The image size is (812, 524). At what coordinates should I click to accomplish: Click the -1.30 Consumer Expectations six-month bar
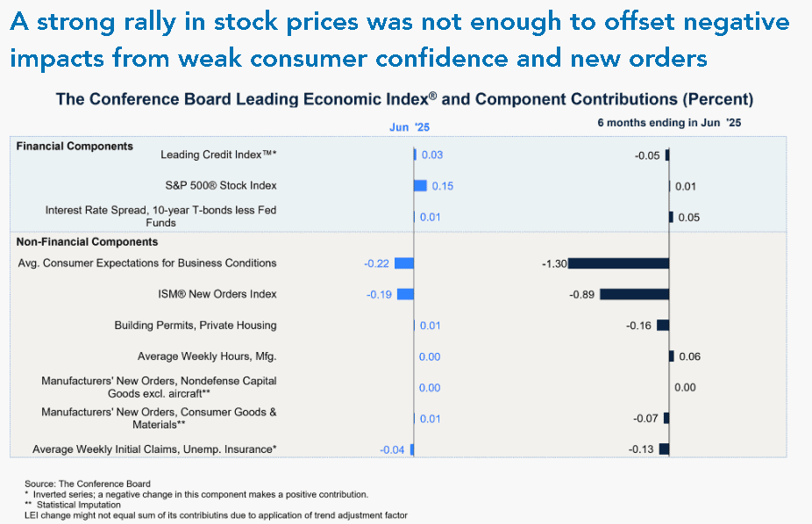tap(618, 263)
